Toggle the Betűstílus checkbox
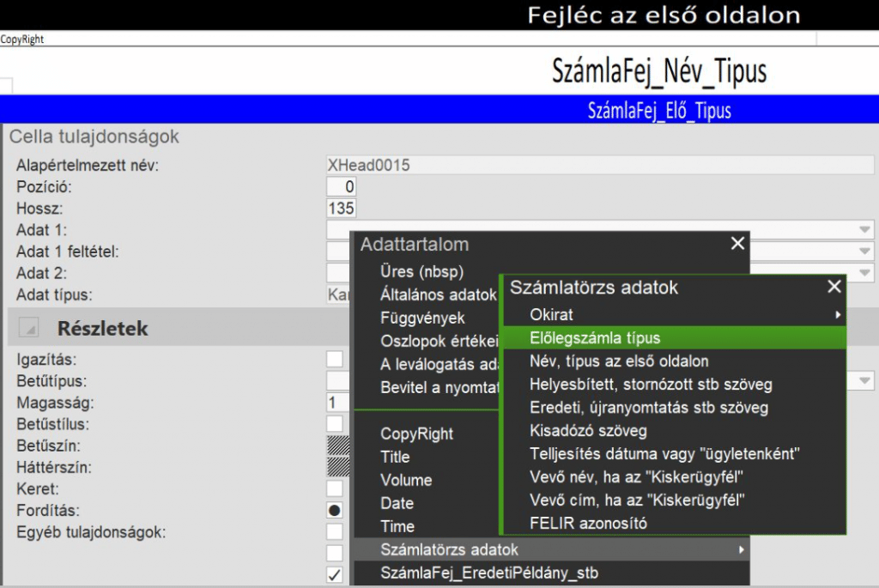Viewport: 879px width, 588px height. (335, 423)
